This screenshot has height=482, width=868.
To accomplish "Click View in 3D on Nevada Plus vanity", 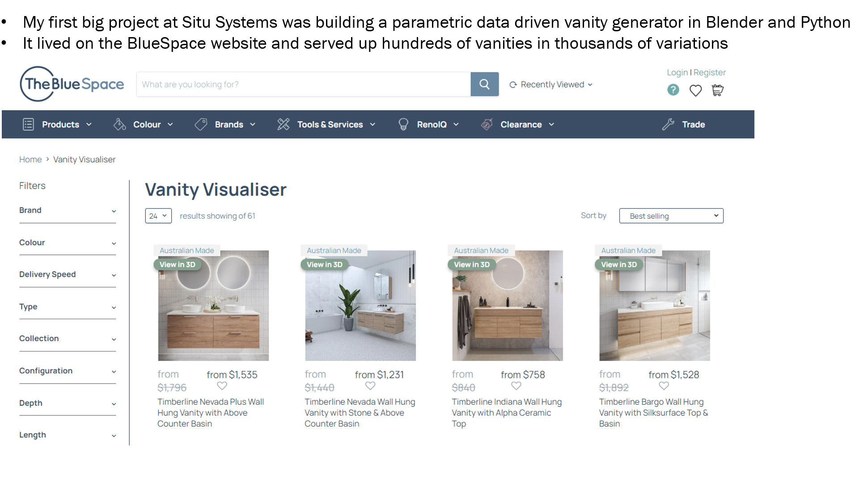I will click(178, 265).
